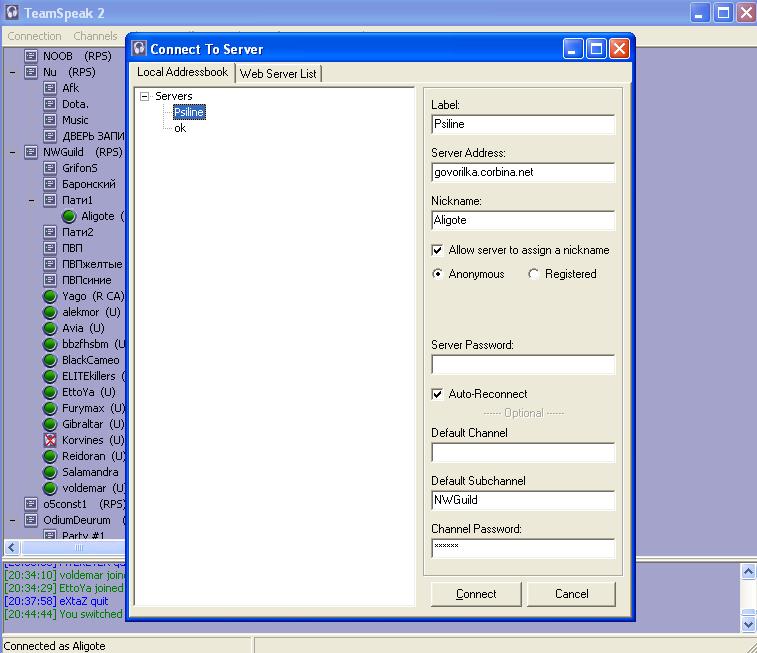Click the Connect To Server dialog headset icon
This screenshot has width=757, height=653.
point(139,48)
